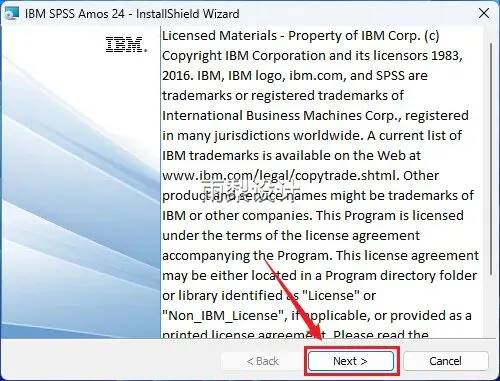This screenshot has width=500, height=381.
Task: Close the IBM SPSS Amos 24 installer window
Action: [484, 14]
